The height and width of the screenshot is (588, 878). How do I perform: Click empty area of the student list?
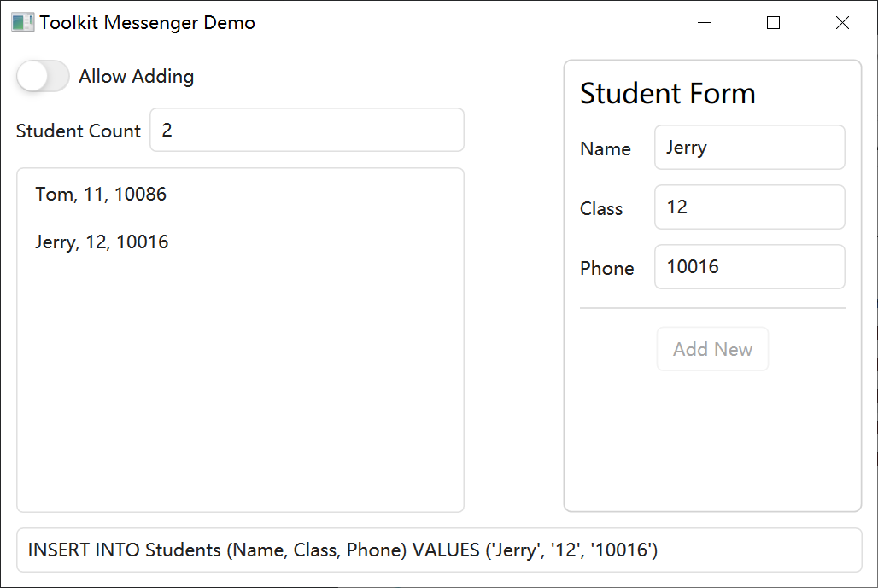click(x=240, y=386)
